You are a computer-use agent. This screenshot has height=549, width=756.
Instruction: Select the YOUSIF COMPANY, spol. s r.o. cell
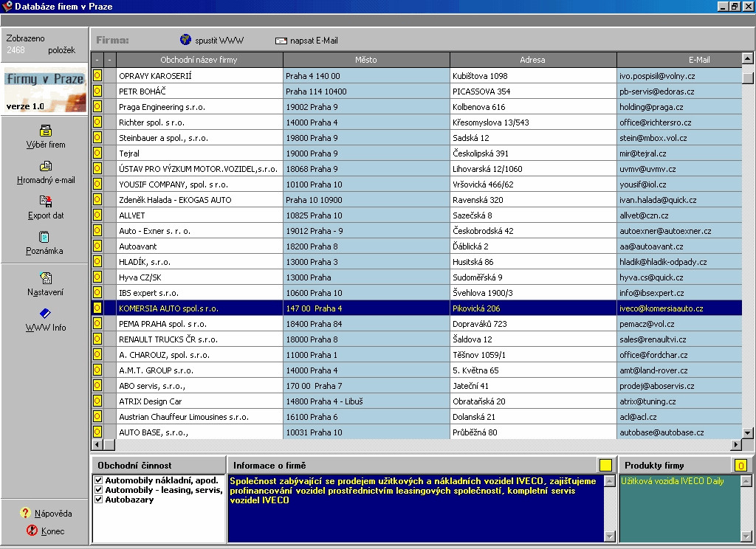pos(199,184)
